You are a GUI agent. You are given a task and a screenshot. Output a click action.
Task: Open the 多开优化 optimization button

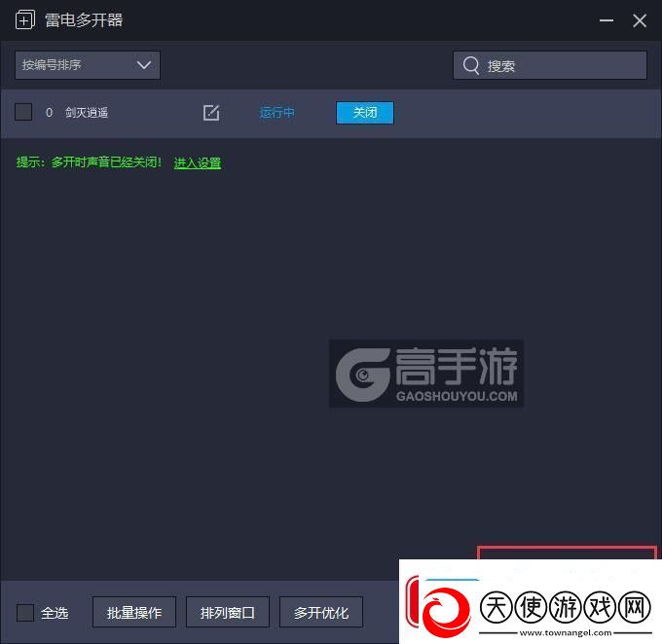321,612
